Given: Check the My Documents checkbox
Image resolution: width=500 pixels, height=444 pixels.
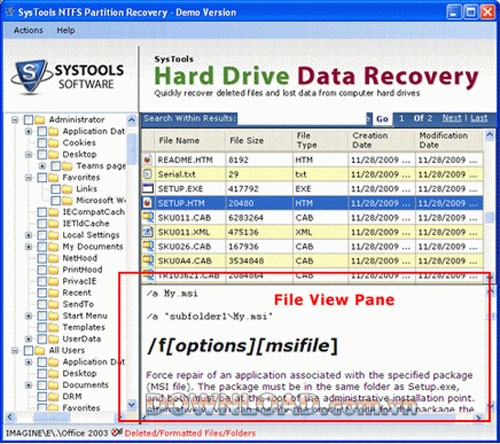Looking at the screenshot, I should tap(42, 247).
